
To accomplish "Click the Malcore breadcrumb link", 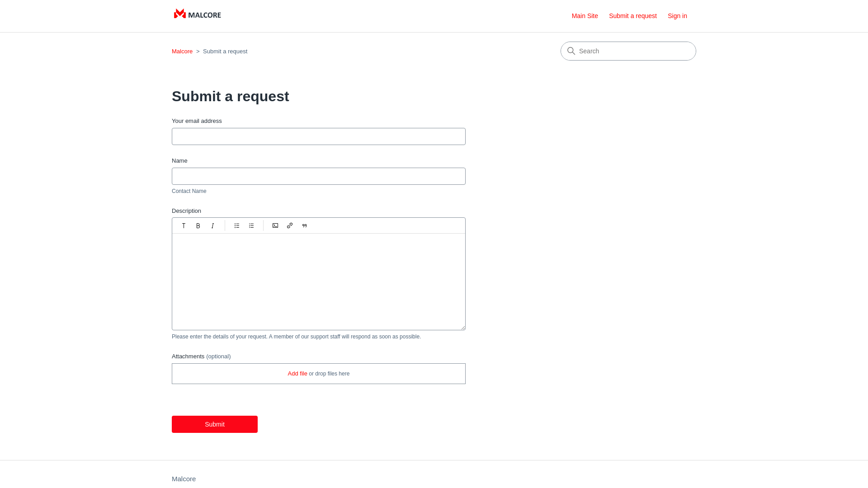I will pos(182,51).
